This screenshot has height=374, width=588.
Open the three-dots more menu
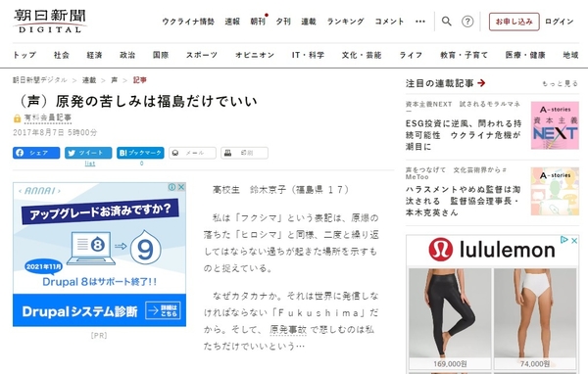420,22
